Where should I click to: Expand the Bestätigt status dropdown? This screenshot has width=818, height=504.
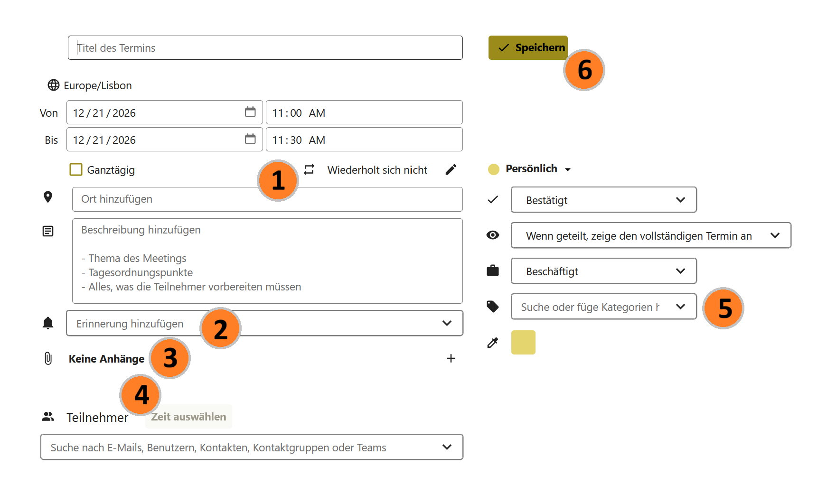coord(604,200)
